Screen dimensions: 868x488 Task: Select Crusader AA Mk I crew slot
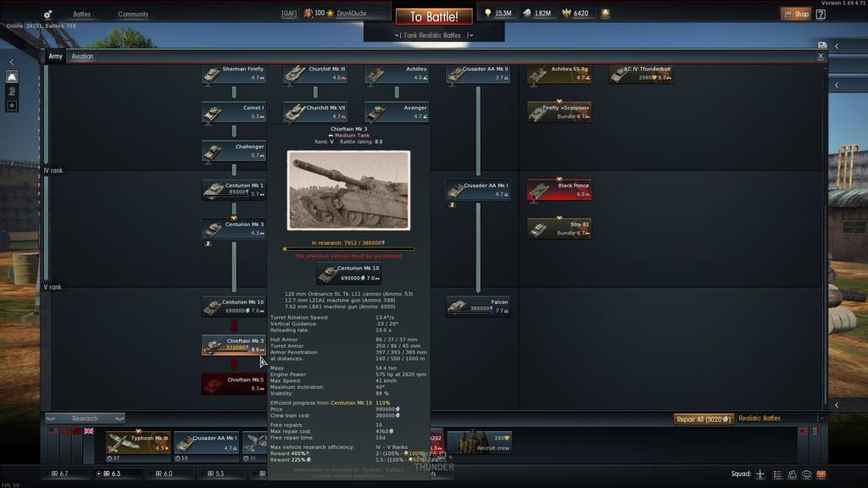[x=207, y=446]
